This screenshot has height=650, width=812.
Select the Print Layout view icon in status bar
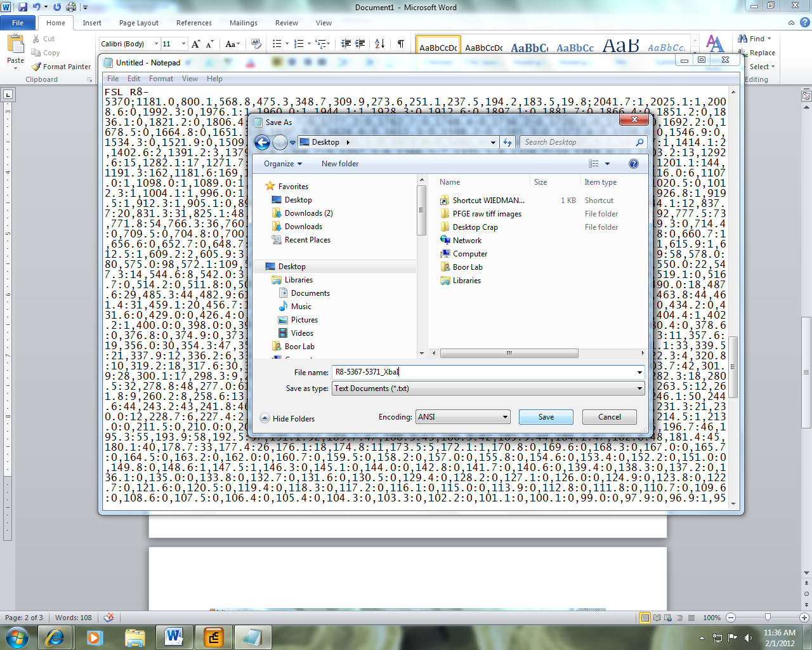pyautogui.click(x=645, y=618)
